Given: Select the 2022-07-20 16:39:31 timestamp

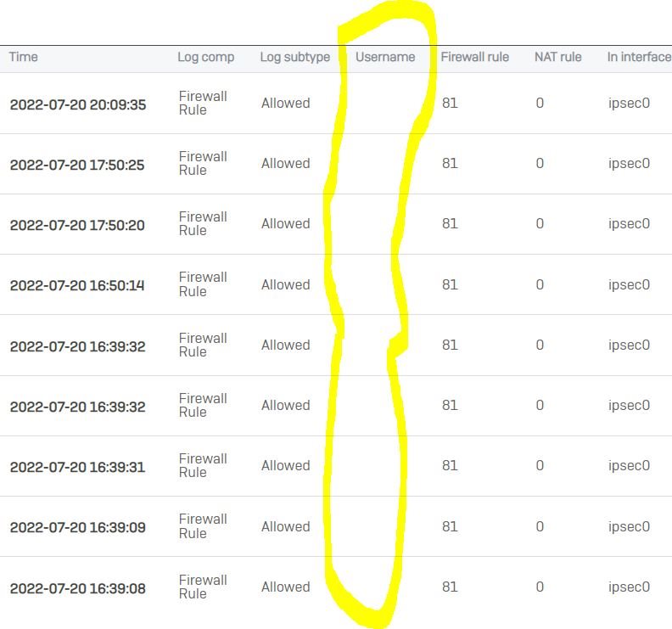Looking at the screenshot, I should click(x=77, y=467).
